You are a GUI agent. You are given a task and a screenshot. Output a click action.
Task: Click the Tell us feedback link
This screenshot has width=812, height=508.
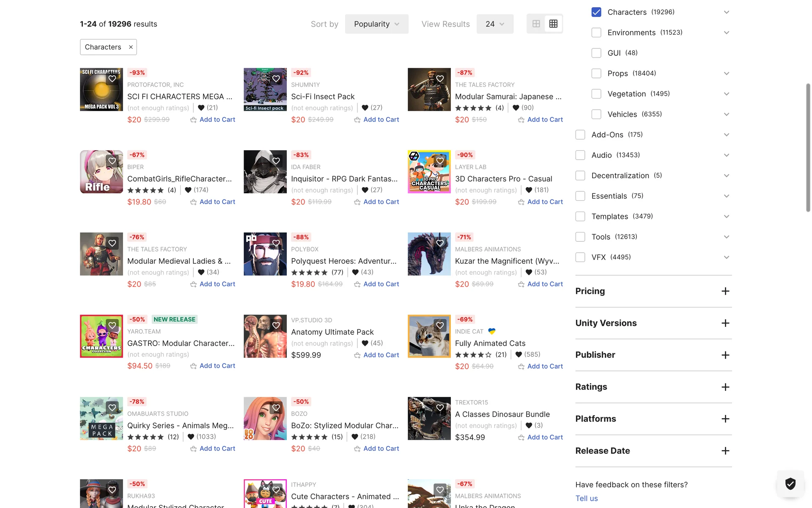[x=586, y=498]
